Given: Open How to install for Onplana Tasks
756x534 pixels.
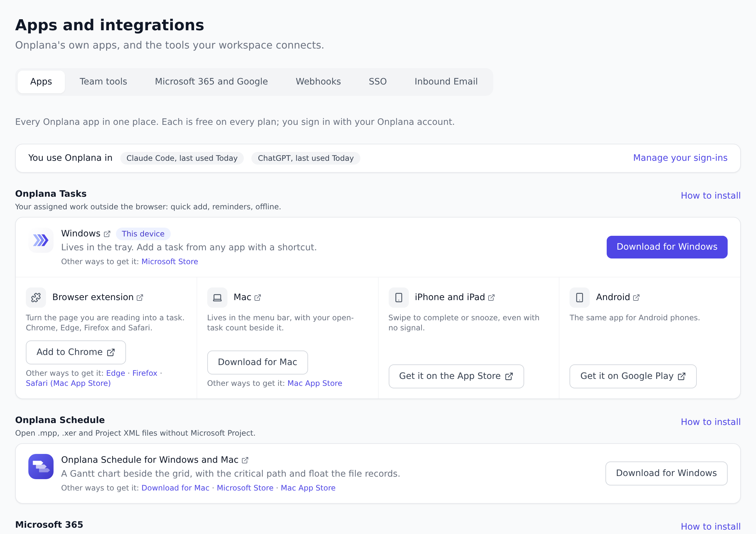Looking at the screenshot, I should [711, 196].
